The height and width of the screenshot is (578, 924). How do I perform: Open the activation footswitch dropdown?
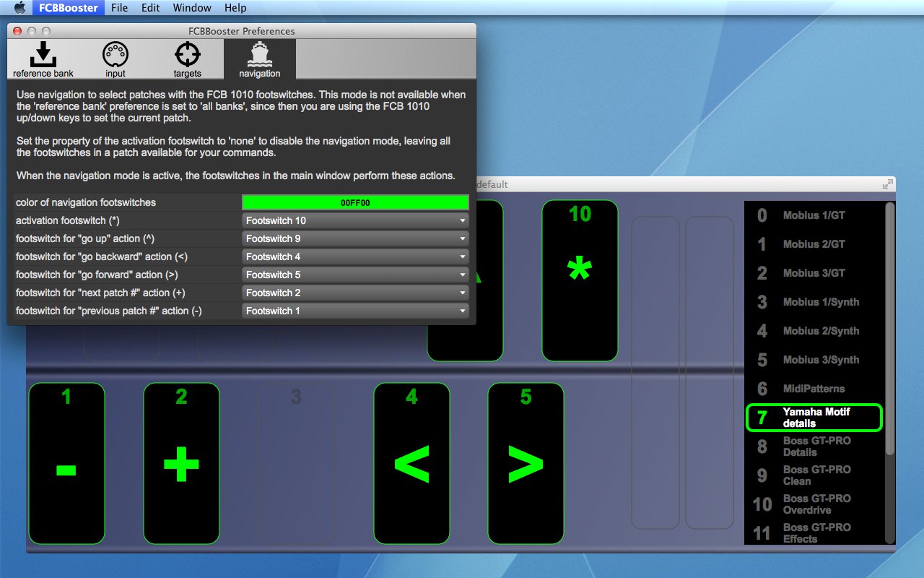[x=355, y=220]
